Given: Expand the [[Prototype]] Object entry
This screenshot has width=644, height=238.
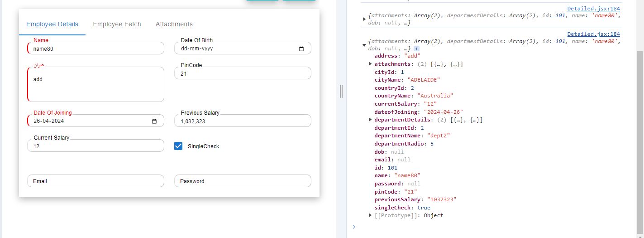Looking at the screenshot, I should [x=371, y=216].
